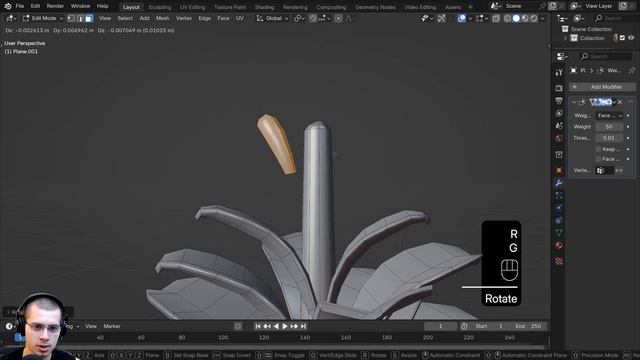This screenshot has height=360, width=640.
Task: Open the transform pivot point dropdown
Action: (x=299, y=18)
